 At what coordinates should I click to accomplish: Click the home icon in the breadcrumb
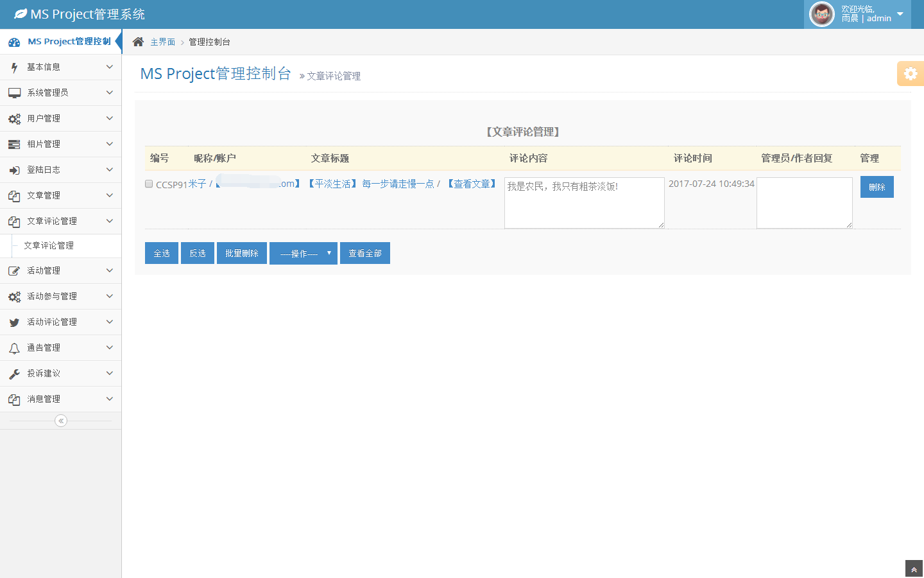coord(138,42)
